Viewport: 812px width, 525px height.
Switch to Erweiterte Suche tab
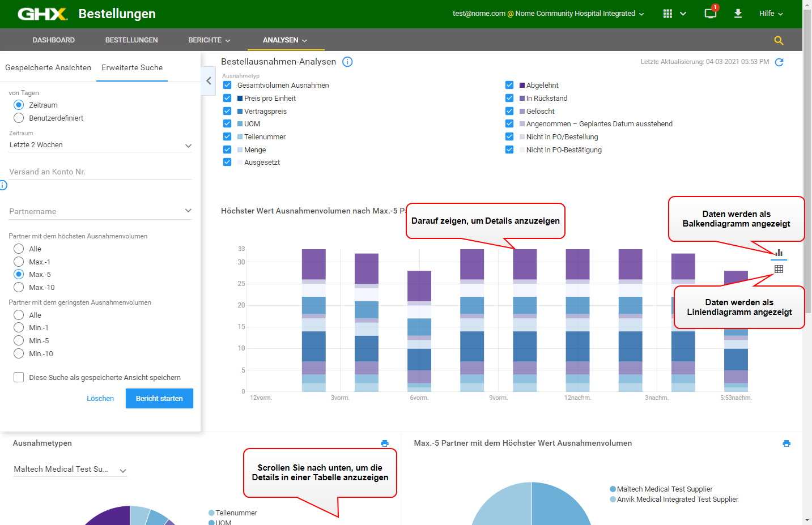click(x=132, y=67)
